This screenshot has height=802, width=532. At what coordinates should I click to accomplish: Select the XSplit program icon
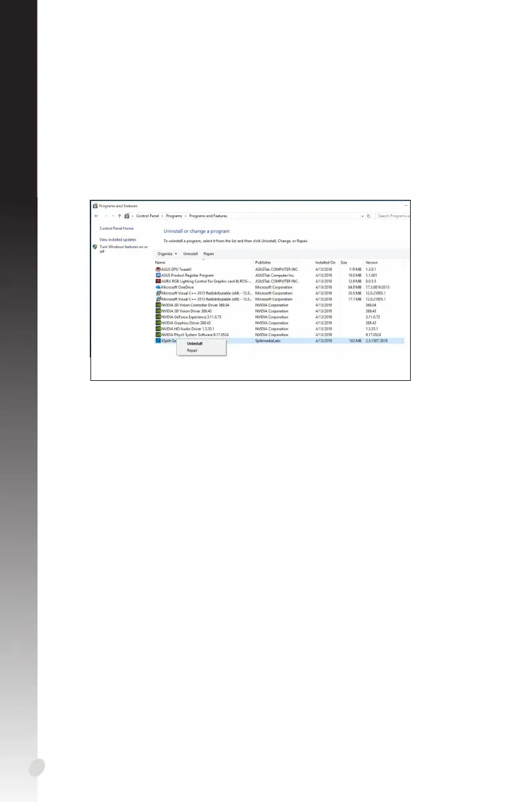pyautogui.click(x=158, y=341)
